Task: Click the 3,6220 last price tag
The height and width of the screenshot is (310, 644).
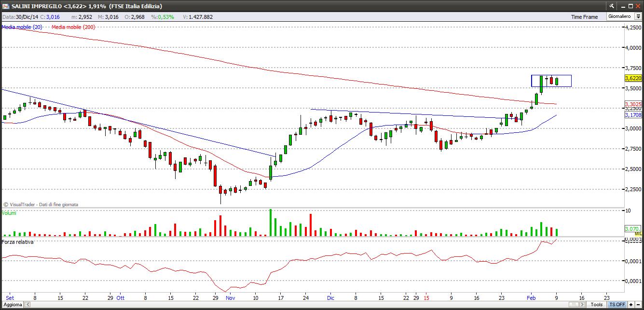Action: point(633,78)
